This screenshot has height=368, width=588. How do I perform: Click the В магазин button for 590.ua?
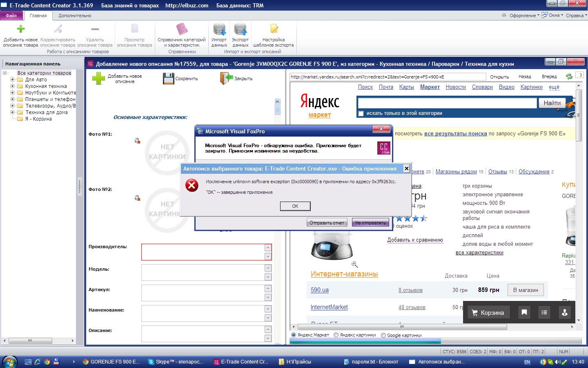526,290
